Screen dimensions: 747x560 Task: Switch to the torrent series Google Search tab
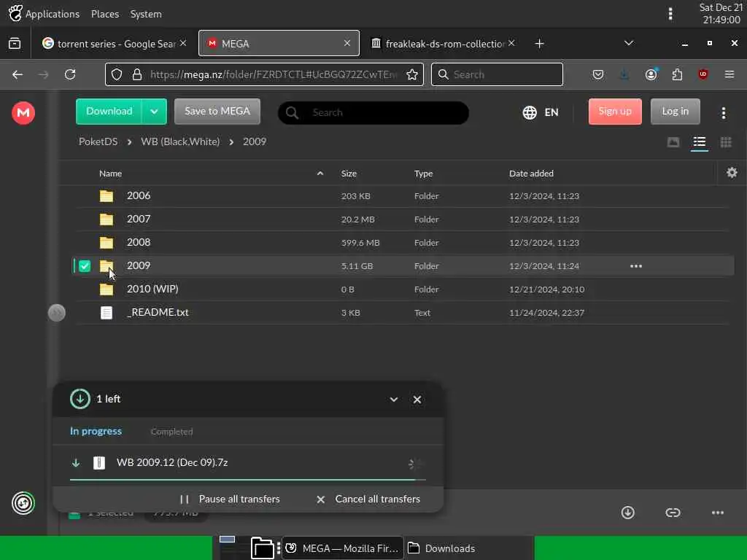point(115,43)
